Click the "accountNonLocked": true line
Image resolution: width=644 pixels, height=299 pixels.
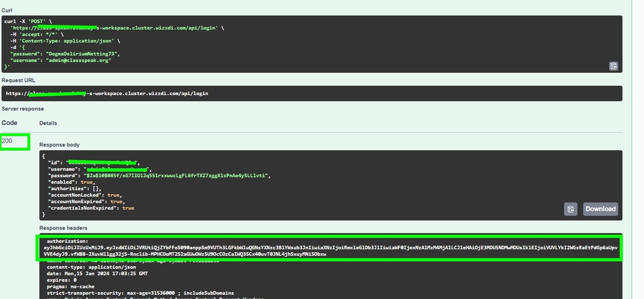click(85, 195)
